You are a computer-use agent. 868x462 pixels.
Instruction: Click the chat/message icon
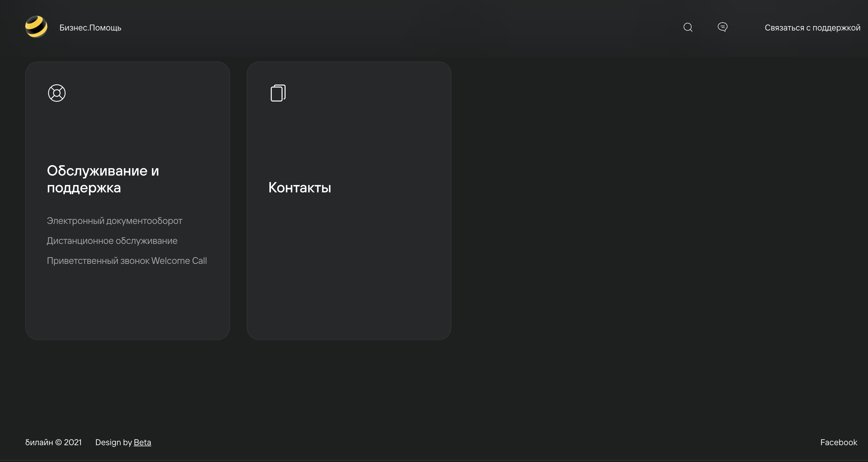pyautogui.click(x=723, y=26)
